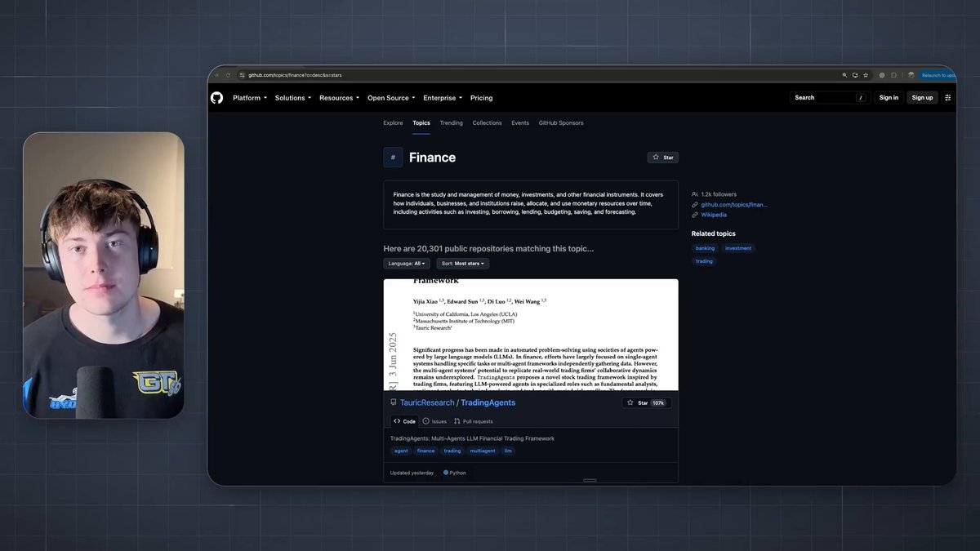This screenshot has height=551, width=980.
Task: Open Pull requests tab of TradingAgents
Action: pos(474,421)
